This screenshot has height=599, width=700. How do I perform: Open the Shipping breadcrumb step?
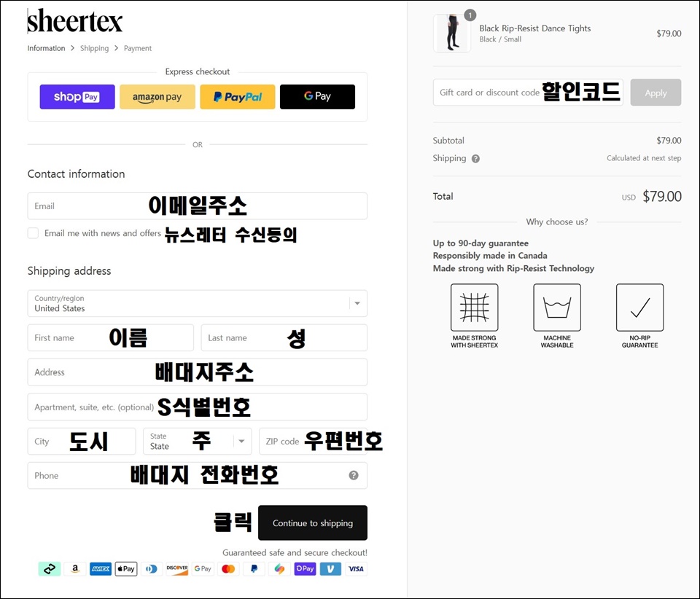pyautogui.click(x=94, y=48)
